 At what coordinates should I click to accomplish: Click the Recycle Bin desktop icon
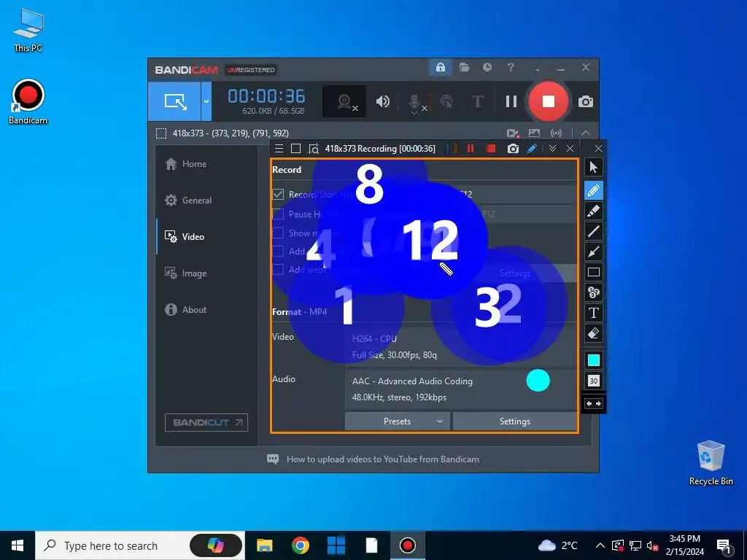[711, 463]
